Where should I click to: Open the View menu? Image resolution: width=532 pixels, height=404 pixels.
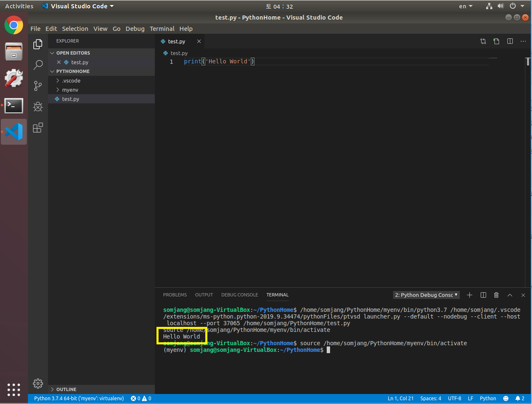click(100, 29)
